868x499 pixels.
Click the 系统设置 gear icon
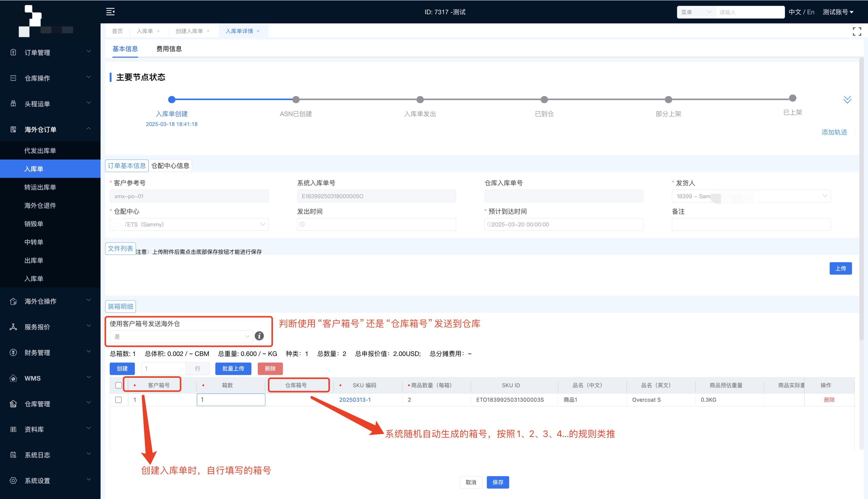pyautogui.click(x=13, y=480)
